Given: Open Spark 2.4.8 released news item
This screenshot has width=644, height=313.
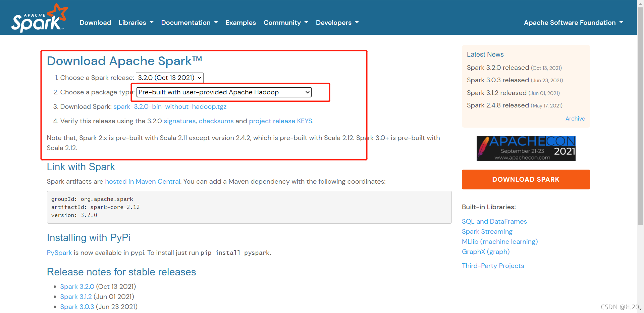Looking at the screenshot, I should point(498,105).
